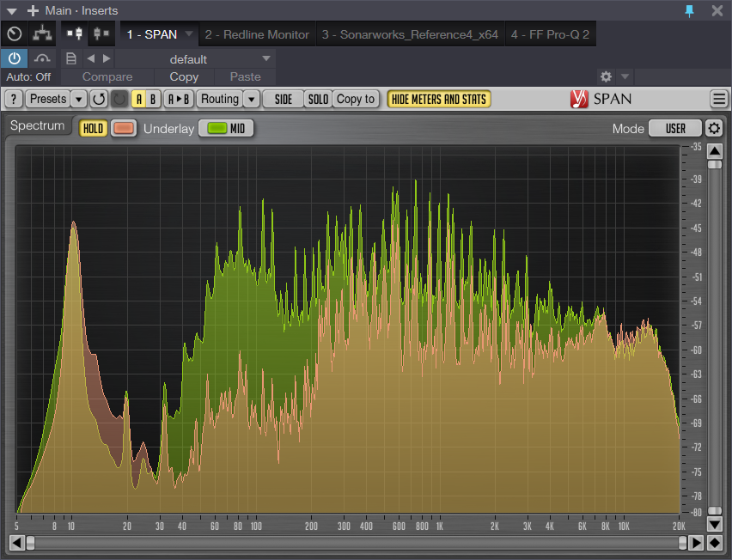Click the vertical range down arrow
The height and width of the screenshot is (560, 732).
(714, 524)
